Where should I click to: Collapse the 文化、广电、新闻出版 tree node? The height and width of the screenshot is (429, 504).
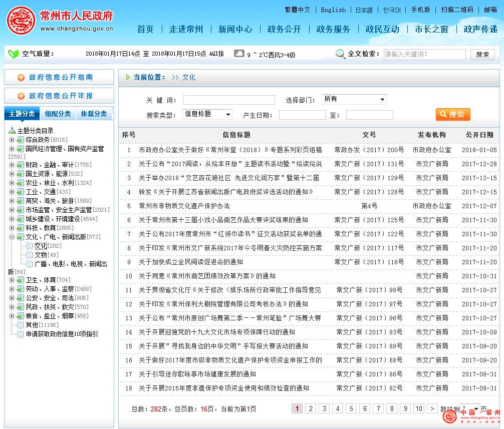pyautogui.click(x=12, y=237)
